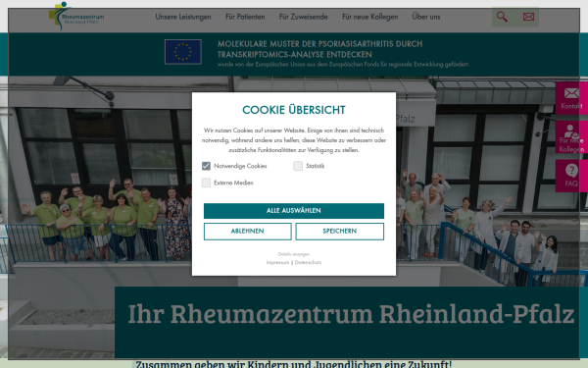Open the Datenschutz link
This screenshot has height=368, width=588.
click(308, 262)
